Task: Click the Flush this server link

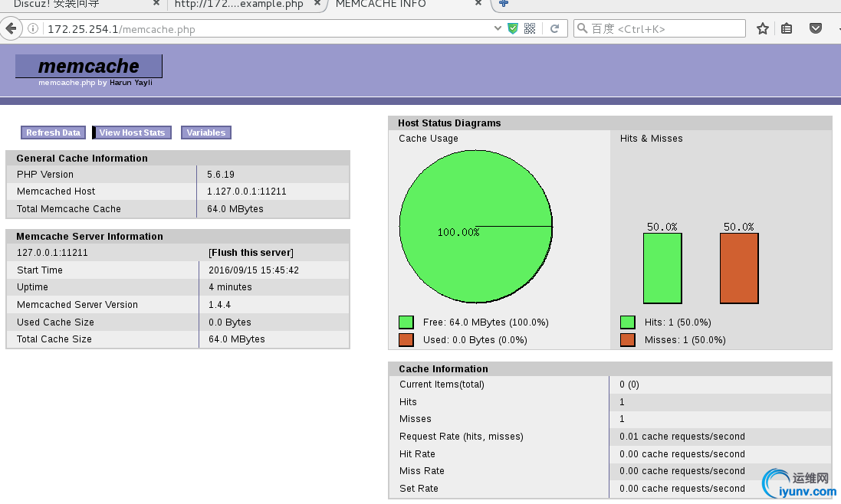Action: click(251, 252)
